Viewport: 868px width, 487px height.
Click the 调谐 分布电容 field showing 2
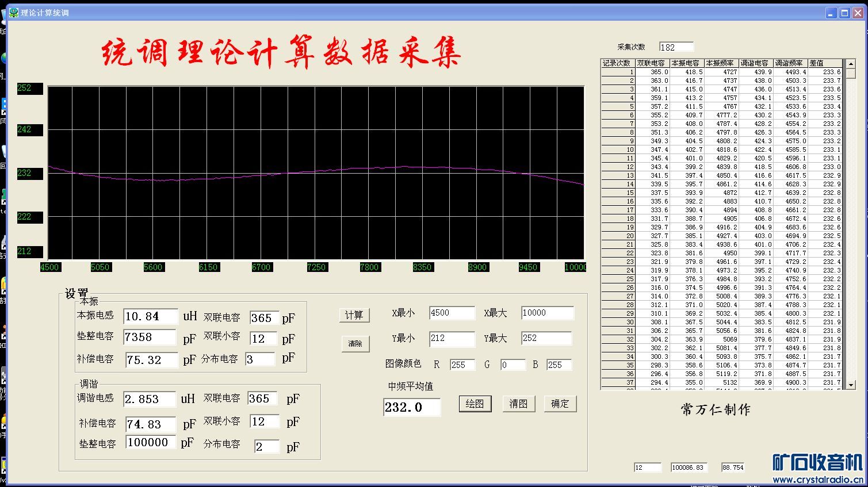pyautogui.click(x=267, y=447)
